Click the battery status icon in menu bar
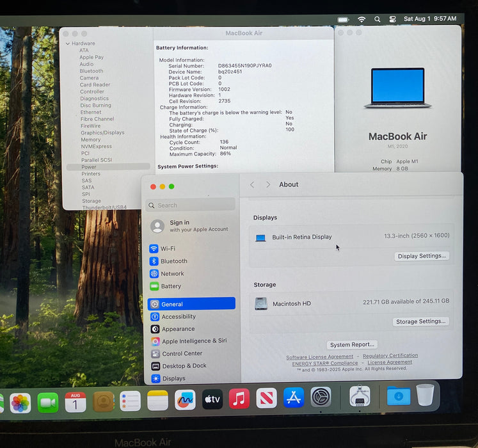Screen dimensions: 478x448 (x=343, y=20)
